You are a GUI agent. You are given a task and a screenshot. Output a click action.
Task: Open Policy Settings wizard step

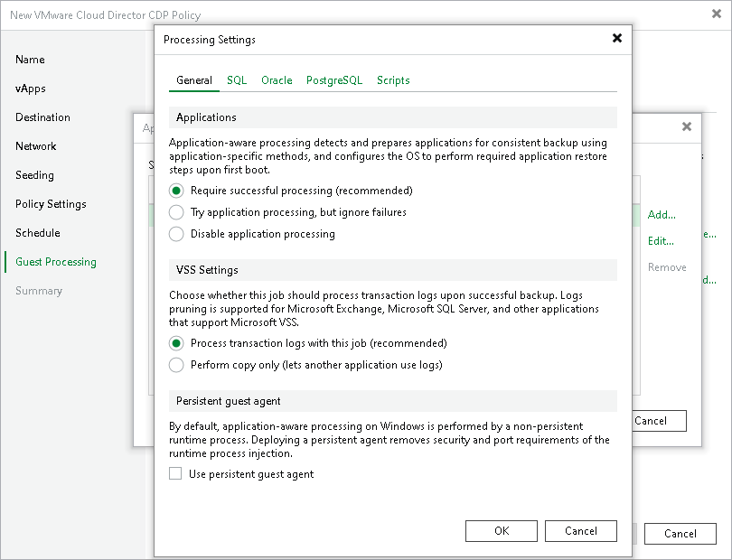click(51, 204)
